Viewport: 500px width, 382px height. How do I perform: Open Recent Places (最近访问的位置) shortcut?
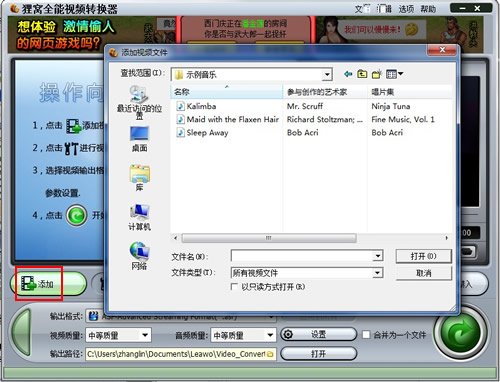click(139, 102)
